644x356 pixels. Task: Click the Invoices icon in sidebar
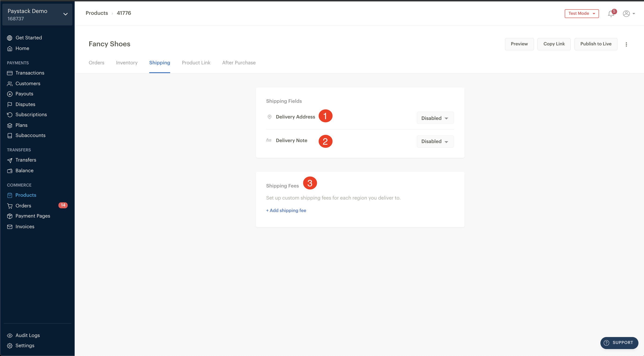[10, 227]
